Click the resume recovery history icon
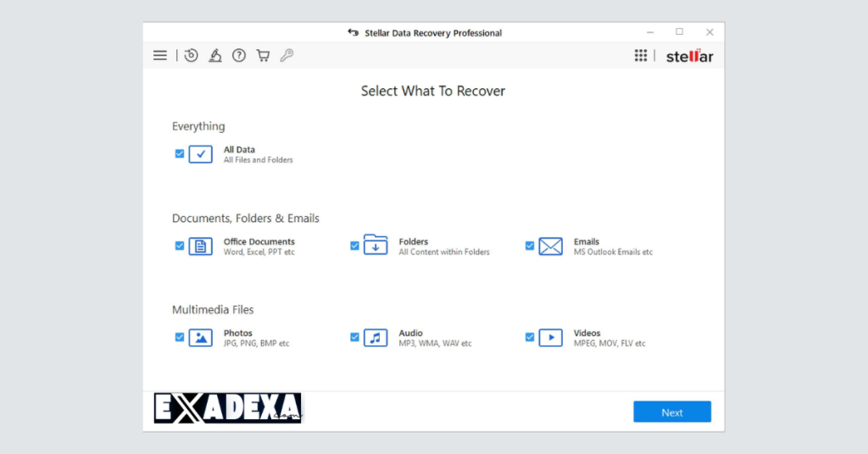Image resolution: width=868 pixels, height=454 pixels. click(x=191, y=55)
